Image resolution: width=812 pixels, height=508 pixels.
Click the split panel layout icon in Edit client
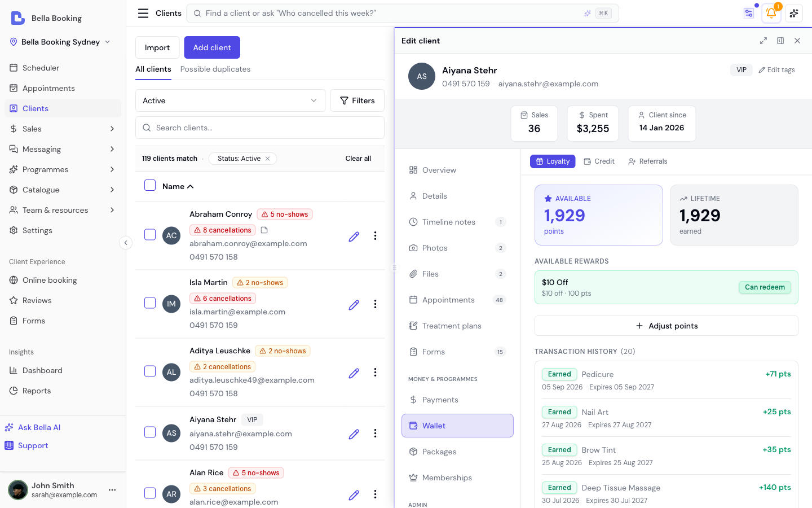pyautogui.click(x=780, y=41)
